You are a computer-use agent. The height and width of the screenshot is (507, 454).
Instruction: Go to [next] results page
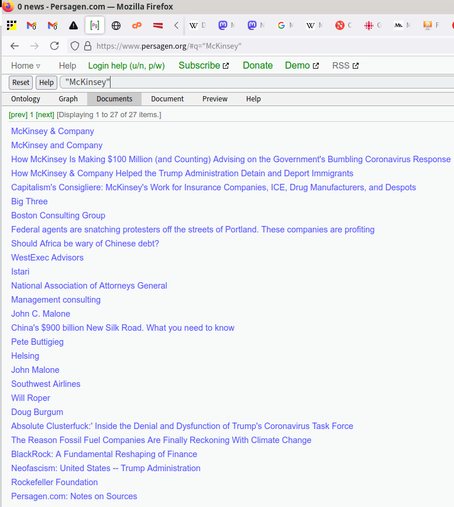pos(45,115)
